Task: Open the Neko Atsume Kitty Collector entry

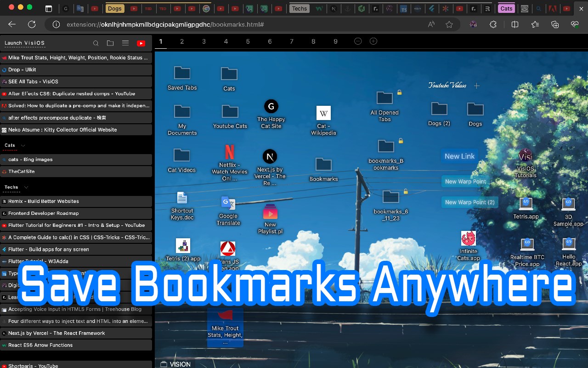Action: (x=76, y=130)
